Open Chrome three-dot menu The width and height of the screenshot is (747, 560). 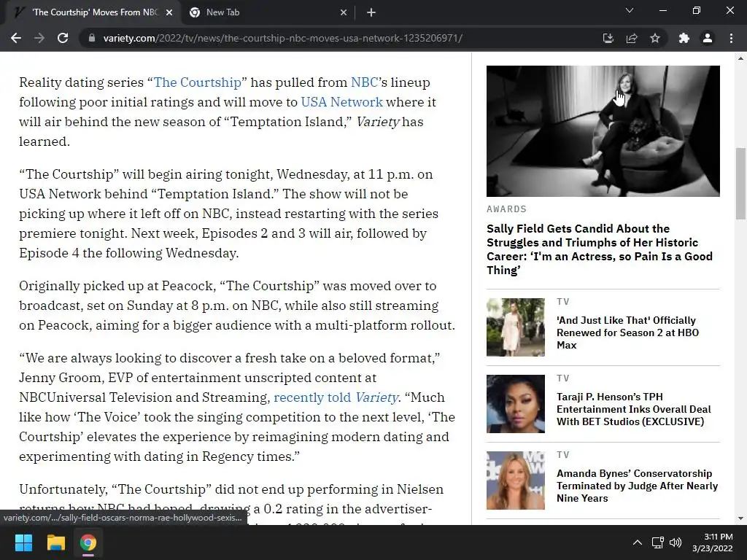click(731, 38)
